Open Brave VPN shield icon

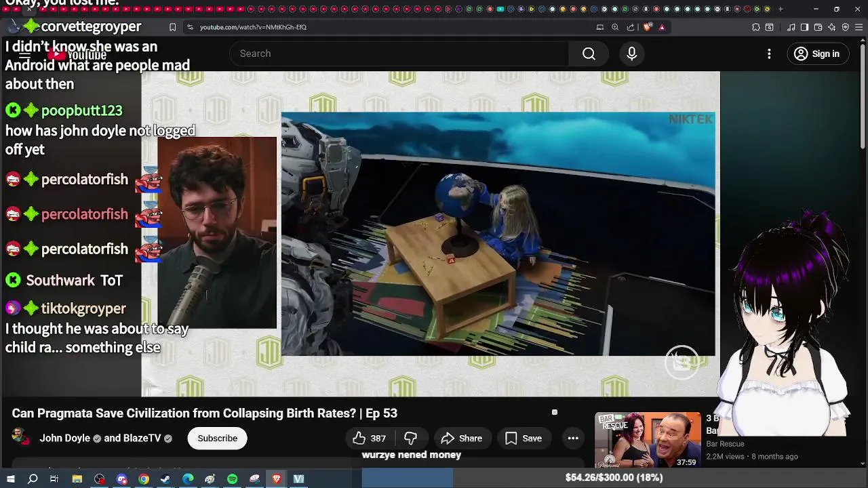(846, 27)
